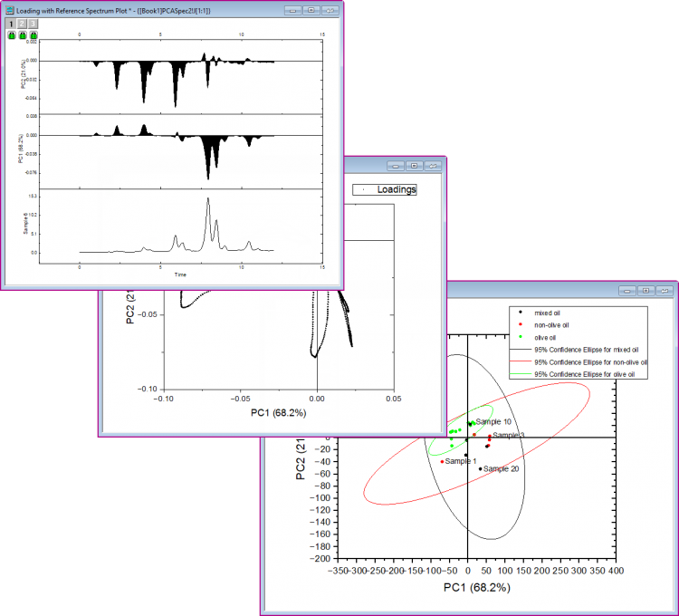Select the Loadings legend box
This screenshot has width=679, height=616.
click(385, 189)
